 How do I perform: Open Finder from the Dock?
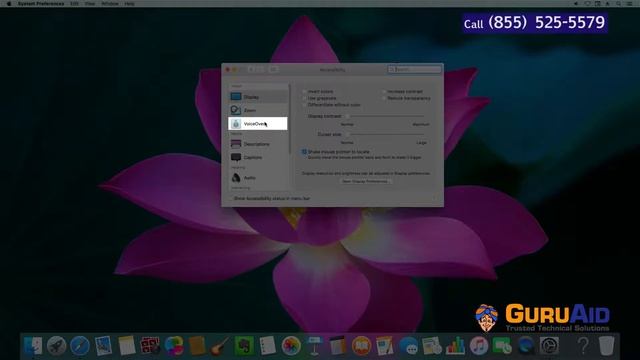33,346
